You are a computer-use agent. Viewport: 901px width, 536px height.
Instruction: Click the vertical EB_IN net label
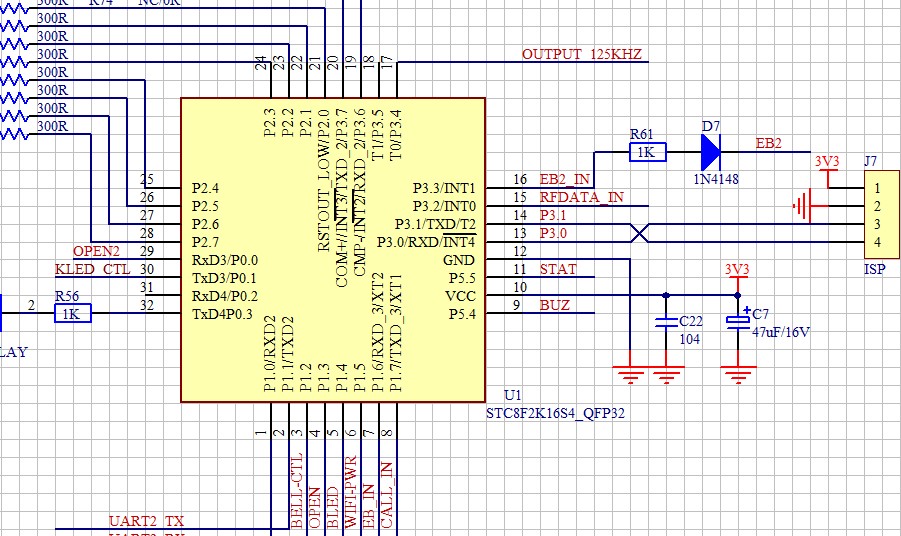pyautogui.click(x=369, y=506)
